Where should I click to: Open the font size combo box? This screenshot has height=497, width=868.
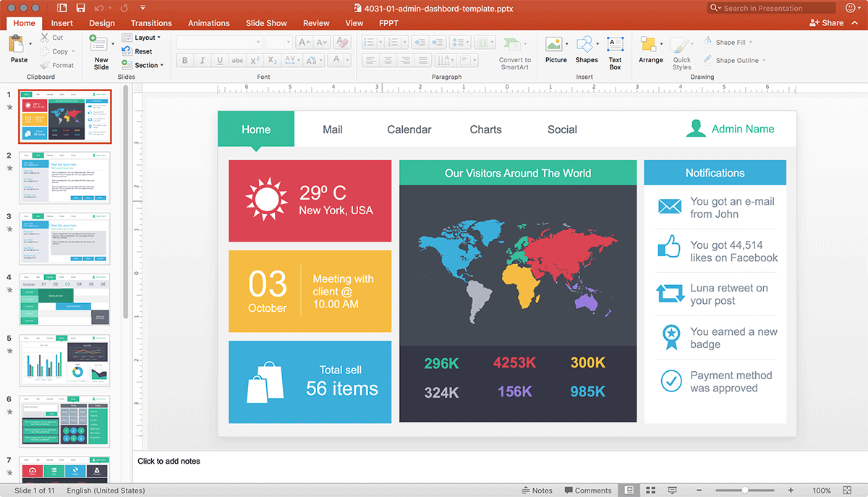278,43
